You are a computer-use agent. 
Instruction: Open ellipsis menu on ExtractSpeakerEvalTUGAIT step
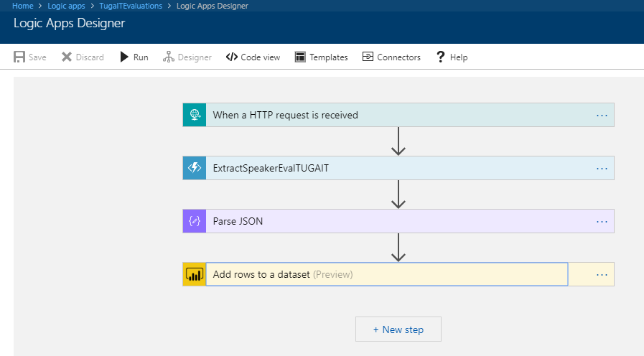[602, 169]
